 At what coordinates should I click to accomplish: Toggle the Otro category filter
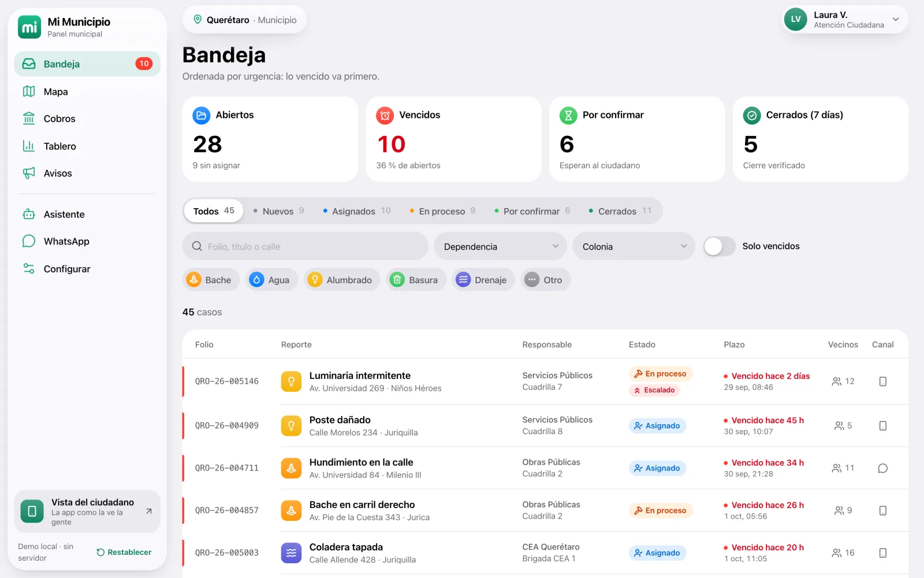click(x=545, y=280)
